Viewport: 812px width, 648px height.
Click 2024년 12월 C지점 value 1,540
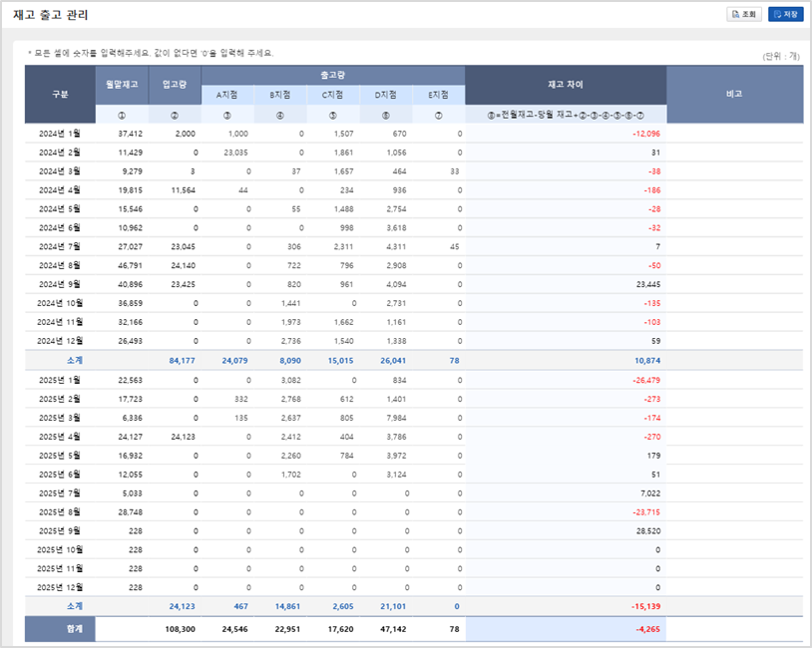[x=333, y=341]
